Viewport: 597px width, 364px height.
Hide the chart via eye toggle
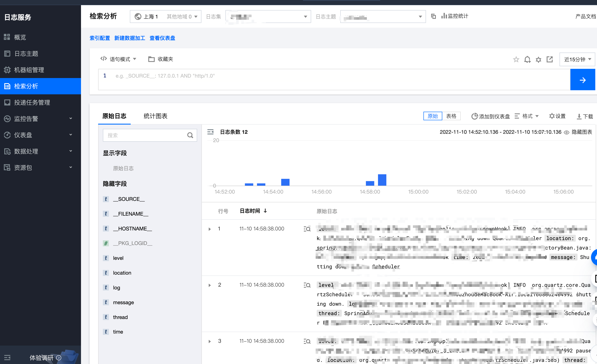pos(567,132)
